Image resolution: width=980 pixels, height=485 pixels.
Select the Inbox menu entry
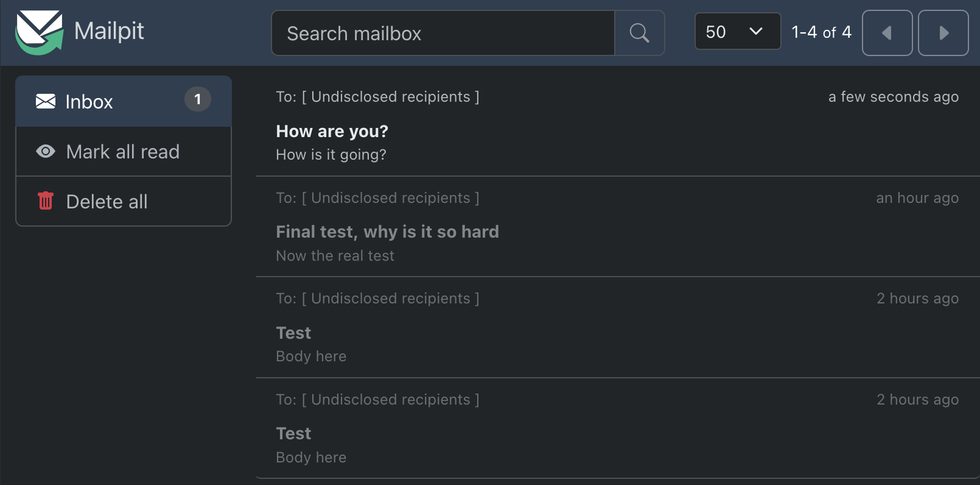click(x=89, y=101)
